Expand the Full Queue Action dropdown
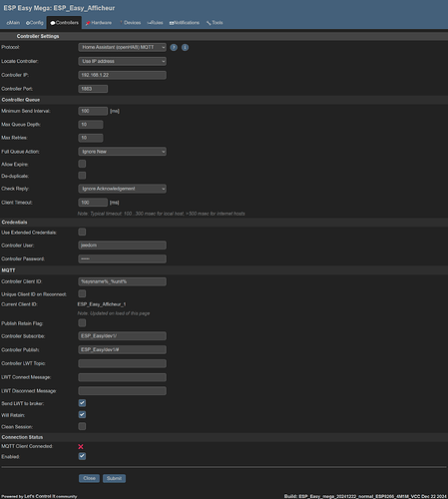The width and height of the screenshot is (448, 499). (x=123, y=152)
